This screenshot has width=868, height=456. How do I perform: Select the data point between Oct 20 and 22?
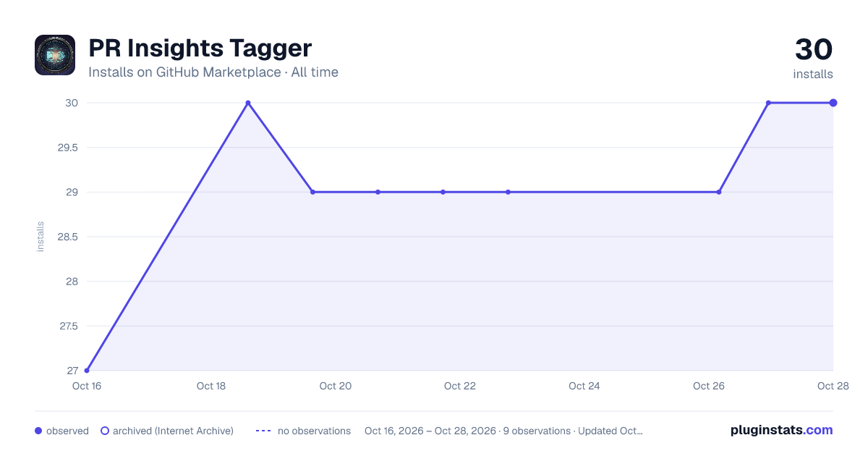pyautogui.click(x=378, y=192)
